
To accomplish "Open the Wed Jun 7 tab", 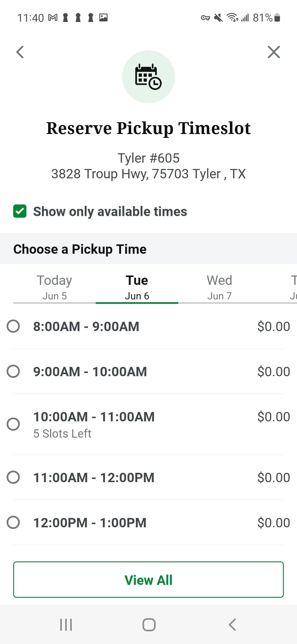I will click(x=219, y=287).
